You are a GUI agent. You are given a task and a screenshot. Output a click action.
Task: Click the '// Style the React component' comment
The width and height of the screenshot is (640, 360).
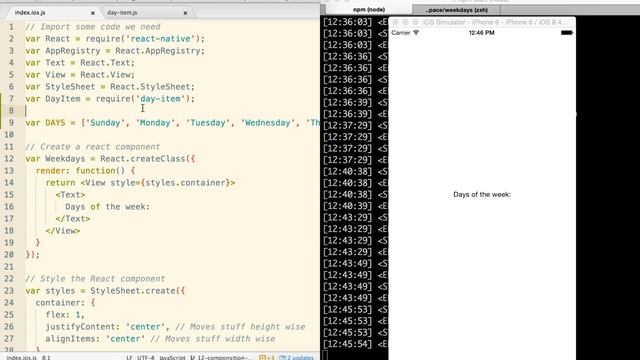(95, 279)
